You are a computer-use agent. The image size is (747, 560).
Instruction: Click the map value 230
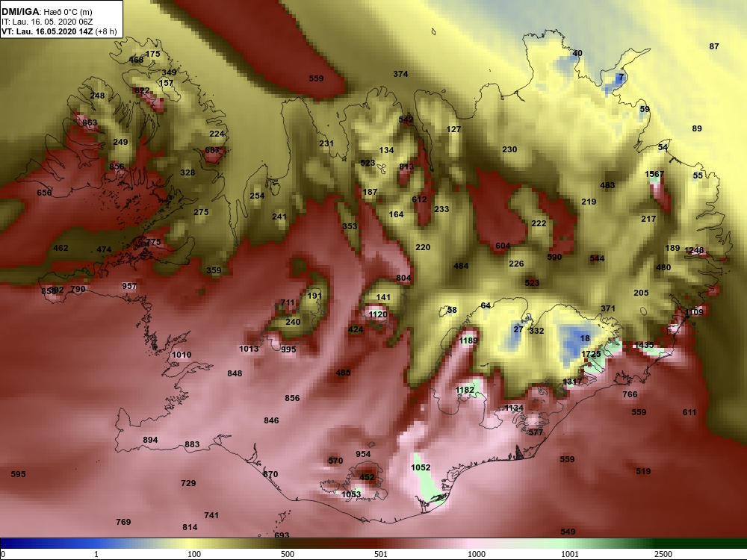click(x=509, y=149)
